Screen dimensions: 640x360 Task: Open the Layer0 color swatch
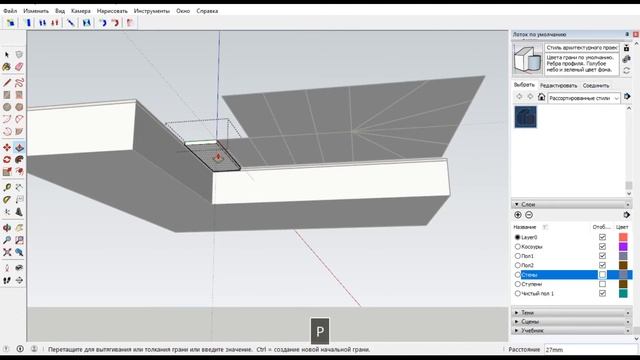coord(623,237)
